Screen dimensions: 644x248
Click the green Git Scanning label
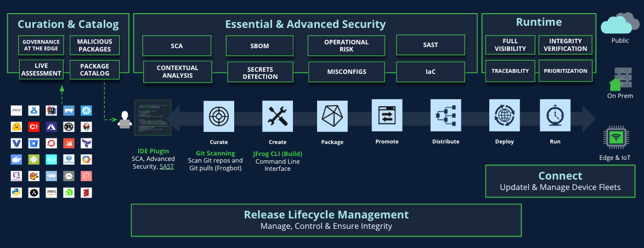pos(215,153)
